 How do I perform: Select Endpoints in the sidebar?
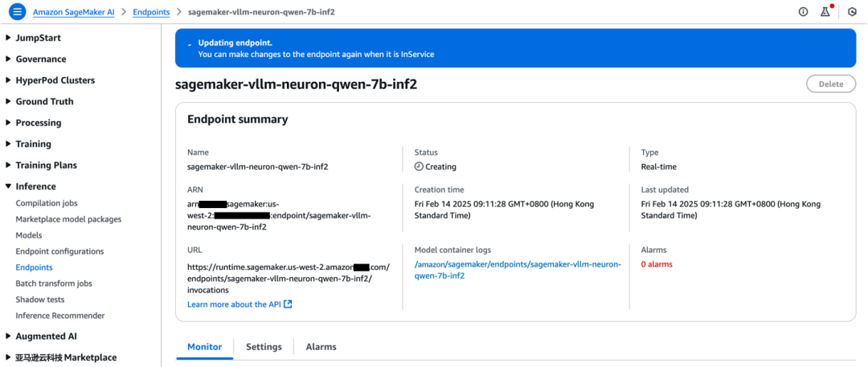coord(35,267)
